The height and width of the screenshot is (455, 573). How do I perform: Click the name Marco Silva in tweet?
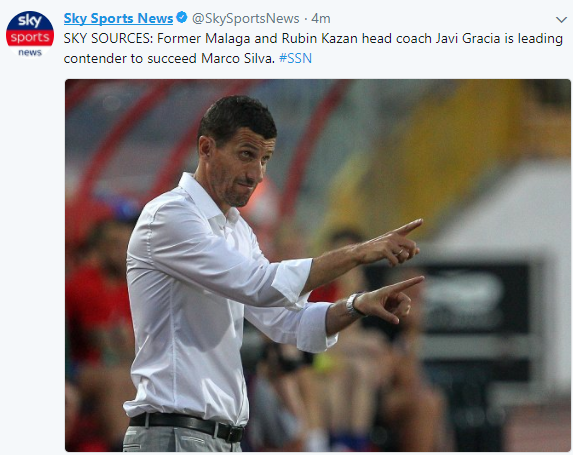pyautogui.click(x=238, y=58)
